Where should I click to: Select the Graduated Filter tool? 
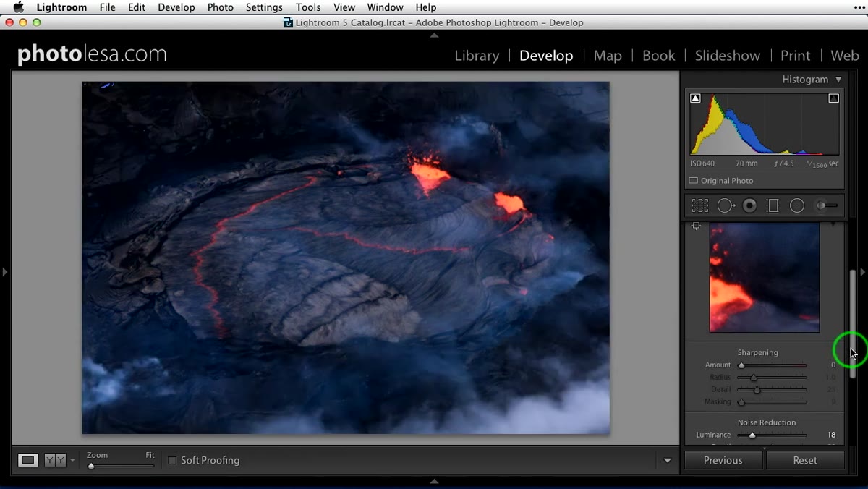773,206
